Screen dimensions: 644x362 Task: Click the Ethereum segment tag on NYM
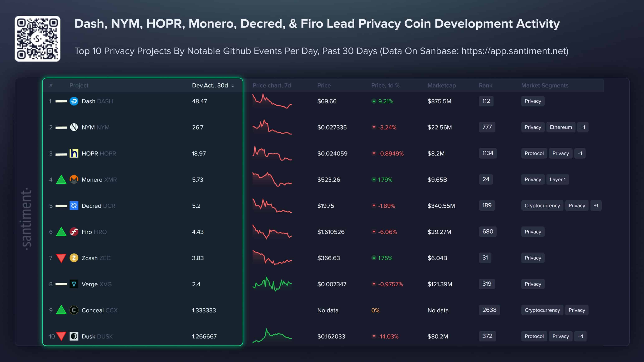coord(561,127)
